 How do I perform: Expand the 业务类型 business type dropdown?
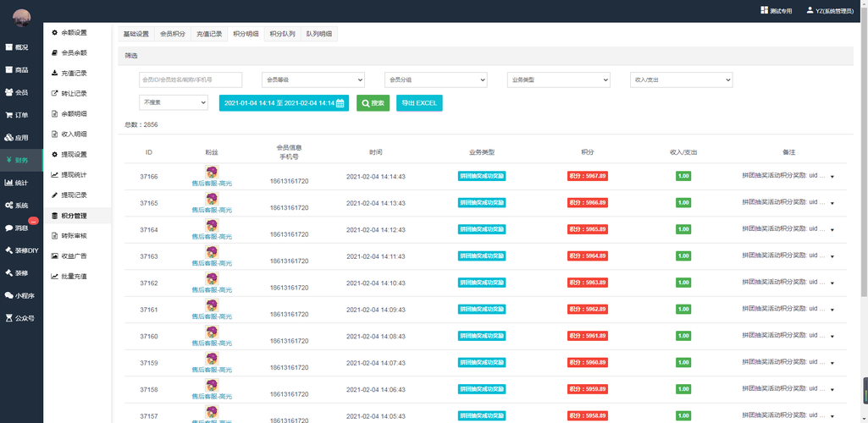pyautogui.click(x=558, y=80)
